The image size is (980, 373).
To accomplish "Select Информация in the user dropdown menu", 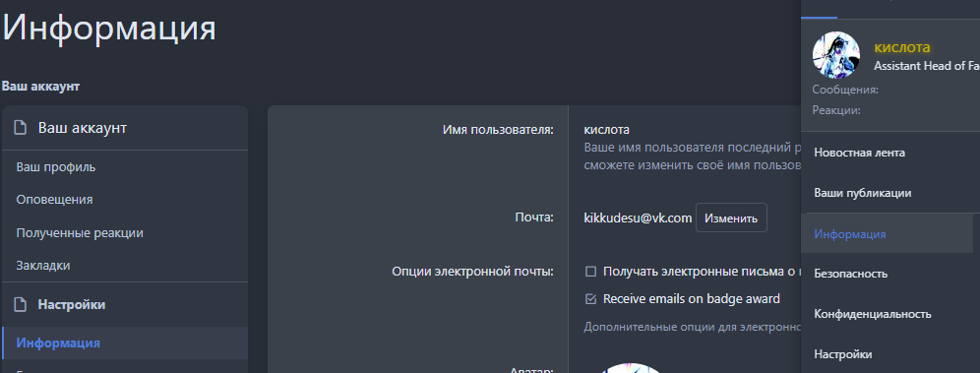I will [x=887, y=234].
